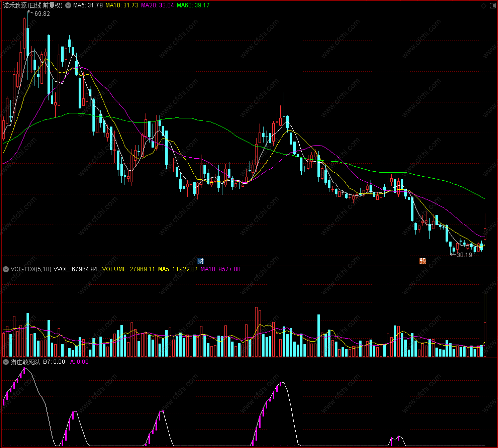The width and height of the screenshot is (498, 448).
Task: Click the volume MA10: 9577.00 label
Action: [x=221, y=269]
